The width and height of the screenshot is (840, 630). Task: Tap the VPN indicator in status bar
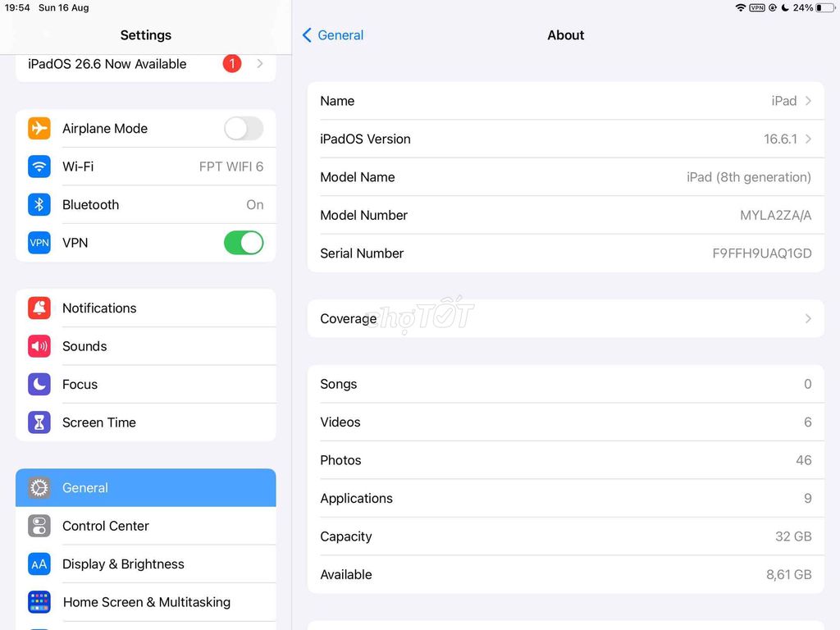(x=757, y=7)
